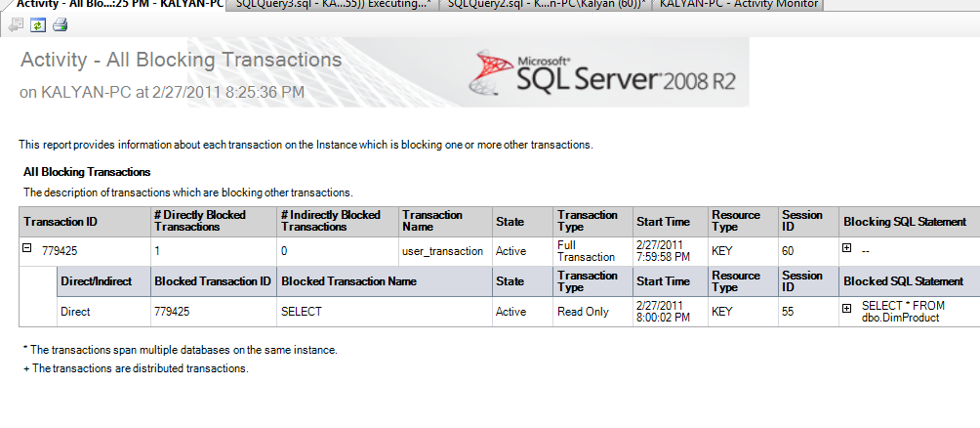The height and width of the screenshot is (428, 980).
Task: Click the Read Only transaction type cell
Action: 583,312
